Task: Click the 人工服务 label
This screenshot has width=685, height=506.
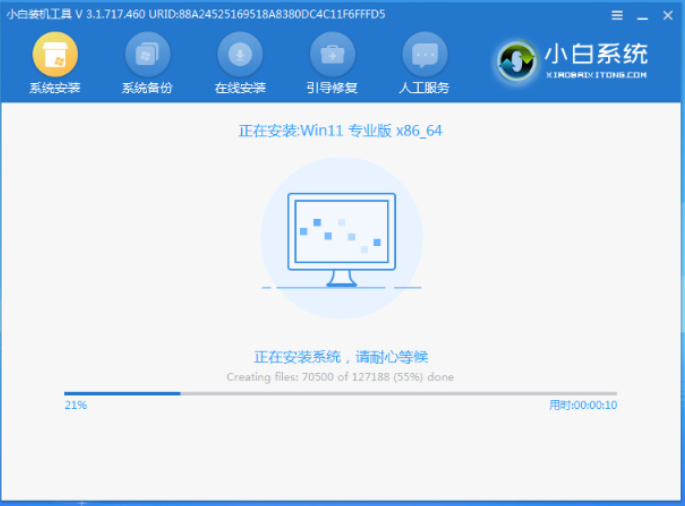Action: coord(425,88)
